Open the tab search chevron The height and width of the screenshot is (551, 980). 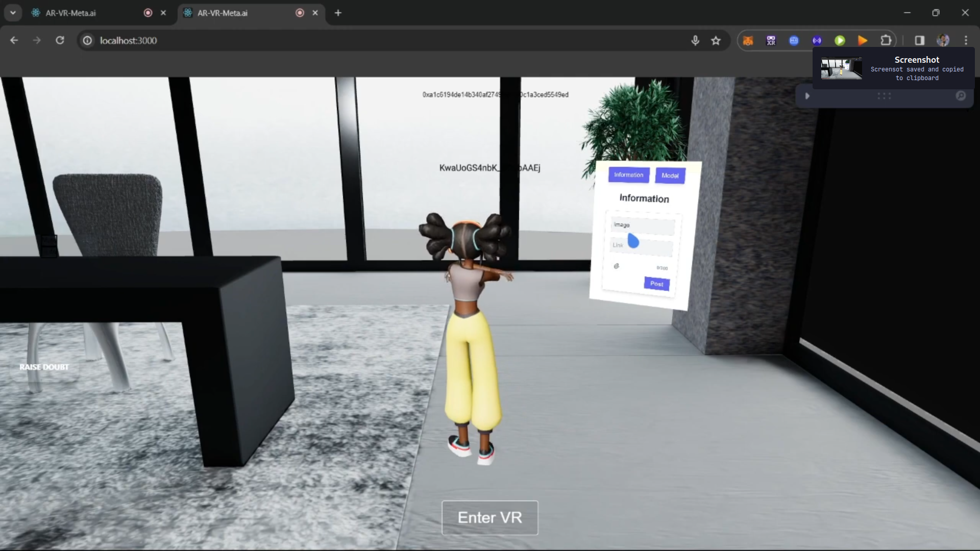tap(13, 13)
